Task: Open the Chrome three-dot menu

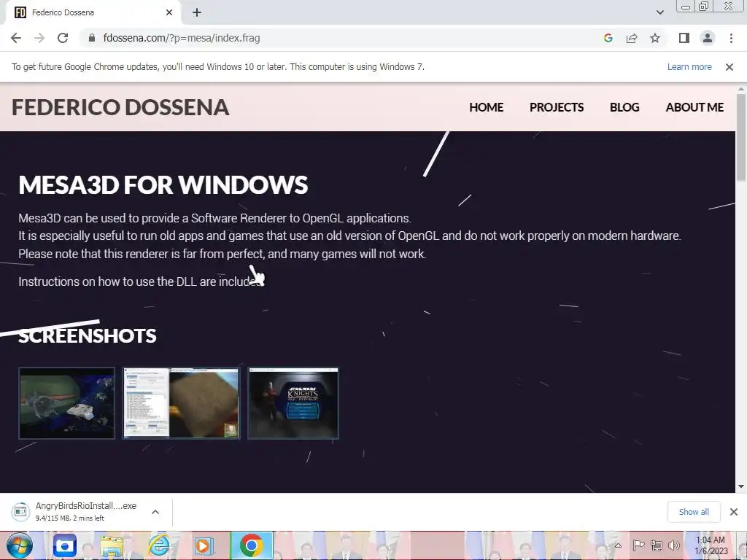Action: [731, 38]
